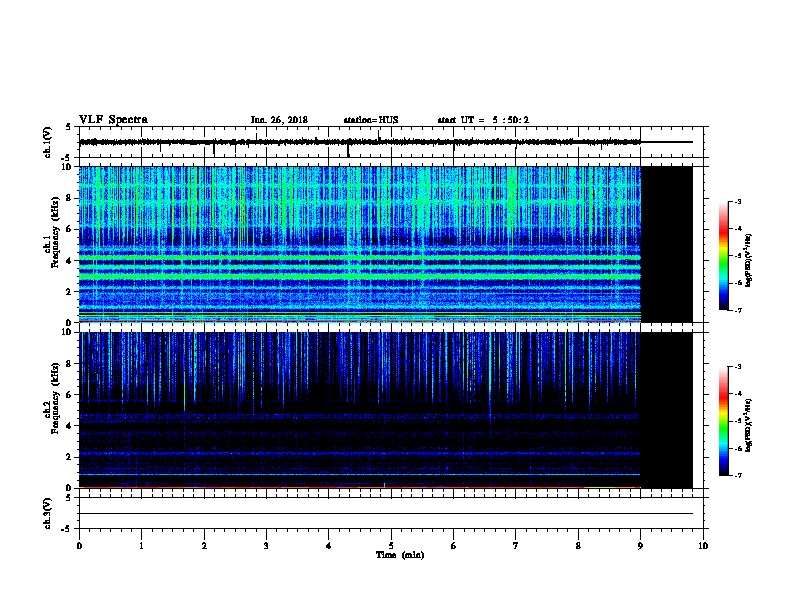
Task: Click the log(PSD) label beside ch.2 colorbar
Action: [x=748, y=425]
